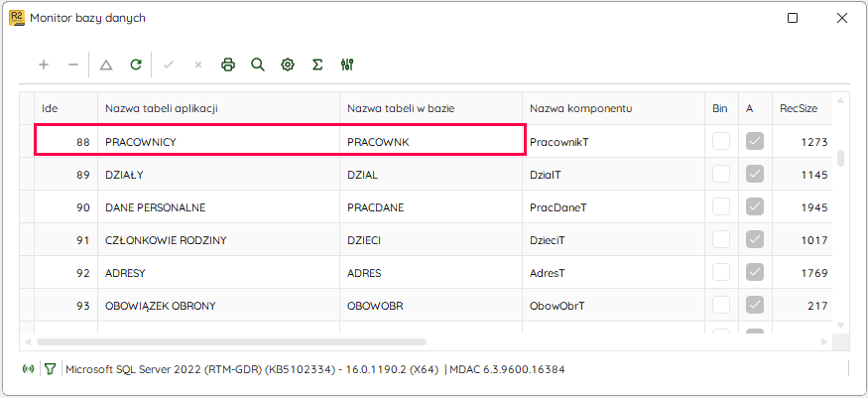
Task: Click the horizontal scrollbar right arrow
Action: [824, 342]
